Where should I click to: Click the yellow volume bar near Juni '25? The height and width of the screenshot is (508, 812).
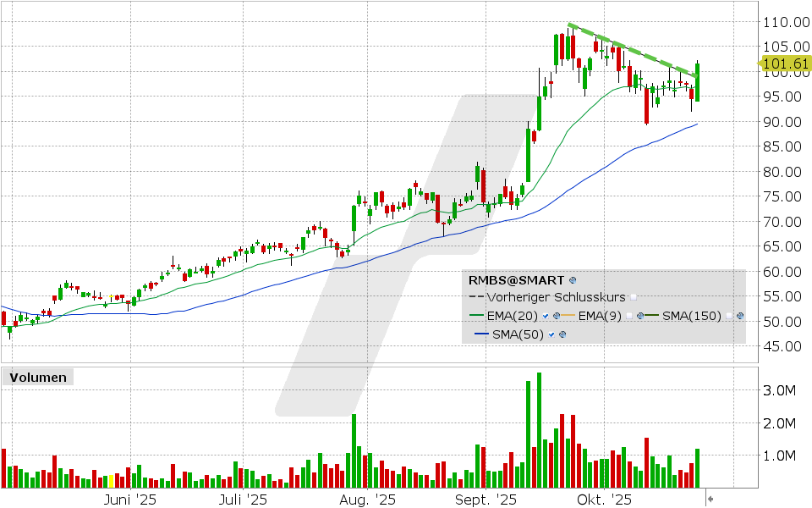tap(112, 479)
